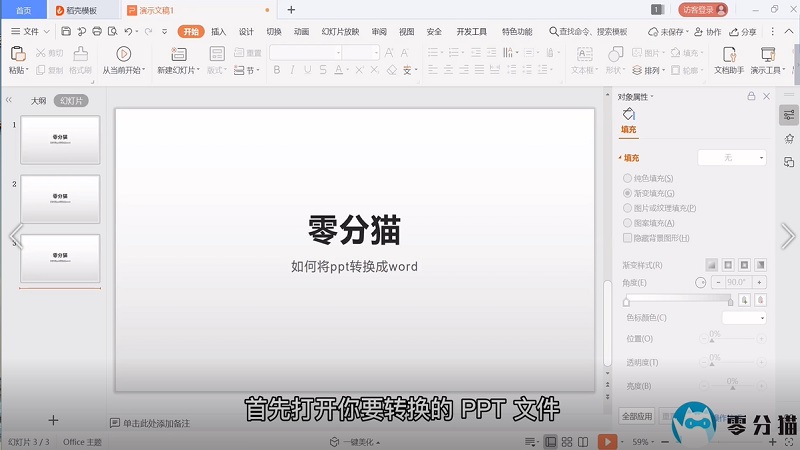Open the 填充 preset dropdown showing 无
The image size is (800, 450).
coord(732,158)
